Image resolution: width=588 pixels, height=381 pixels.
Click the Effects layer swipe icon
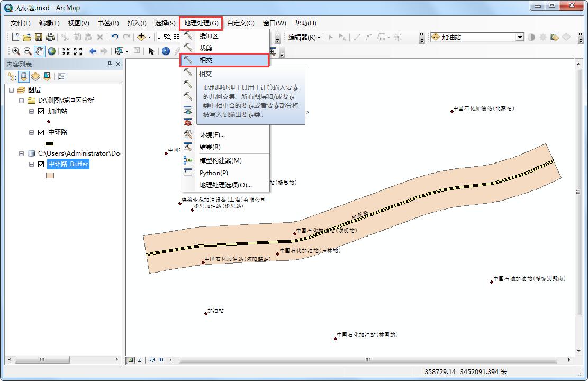coord(555,37)
